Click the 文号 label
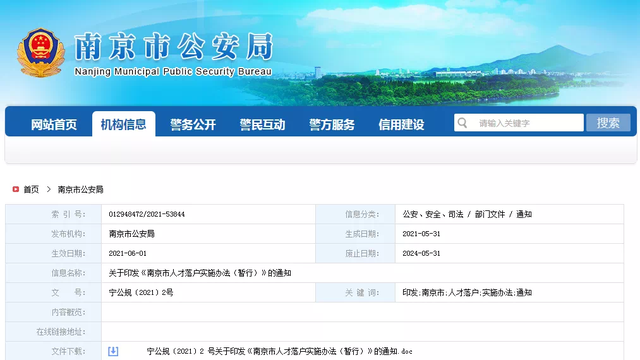The height and width of the screenshot is (360, 640). point(68,293)
